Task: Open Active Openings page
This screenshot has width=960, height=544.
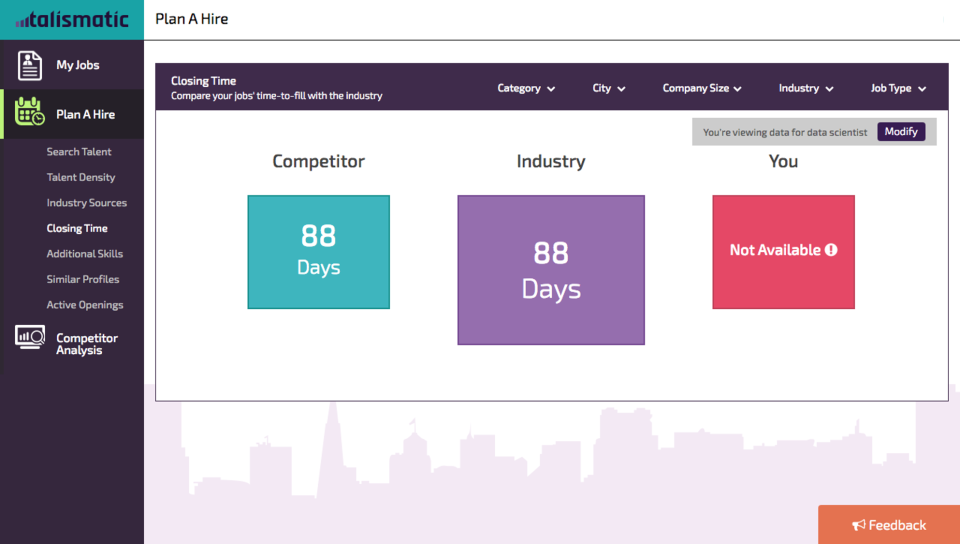Action: tap(84, 305)
